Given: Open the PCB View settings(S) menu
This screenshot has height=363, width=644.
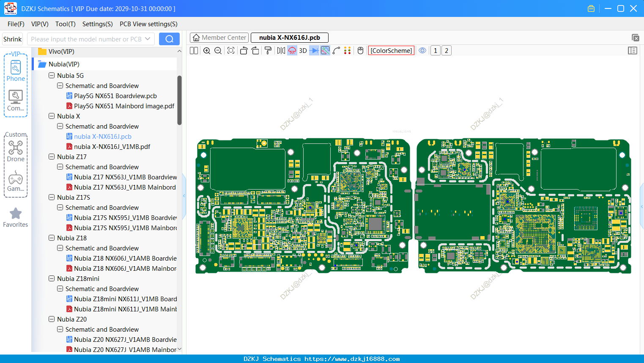Looking at the screenshot, I should coord(148,24).
